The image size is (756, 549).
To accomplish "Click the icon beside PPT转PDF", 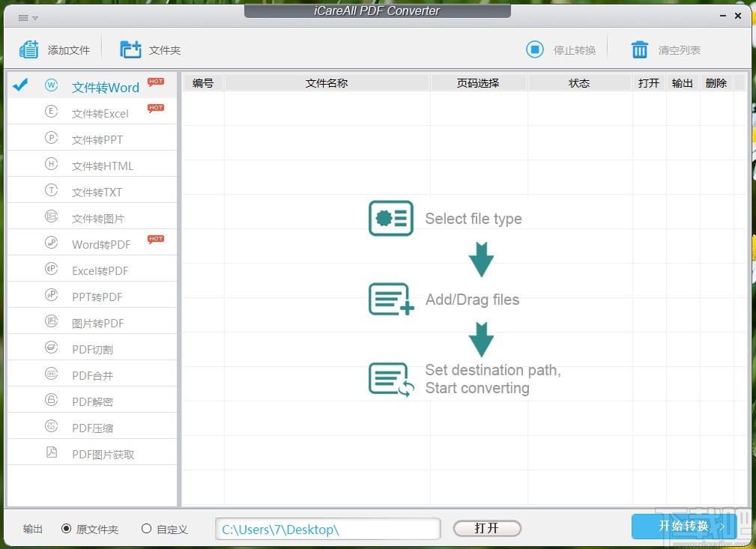I will point(51,294).
